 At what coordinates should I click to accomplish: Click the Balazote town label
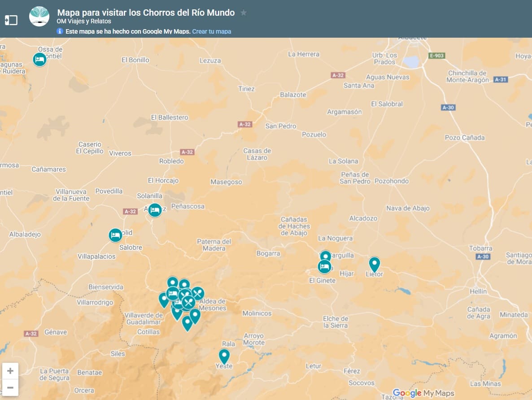click(293, 95)
